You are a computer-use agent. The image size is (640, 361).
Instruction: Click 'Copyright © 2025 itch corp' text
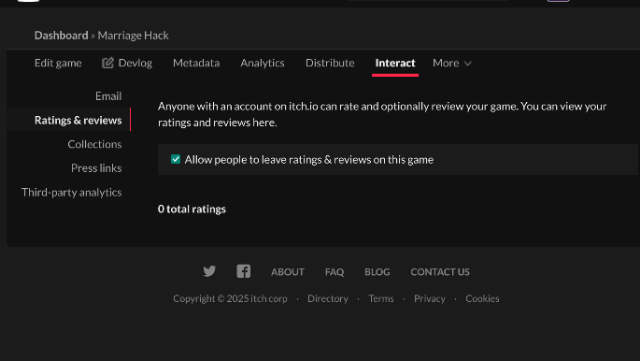click(230, 299)
